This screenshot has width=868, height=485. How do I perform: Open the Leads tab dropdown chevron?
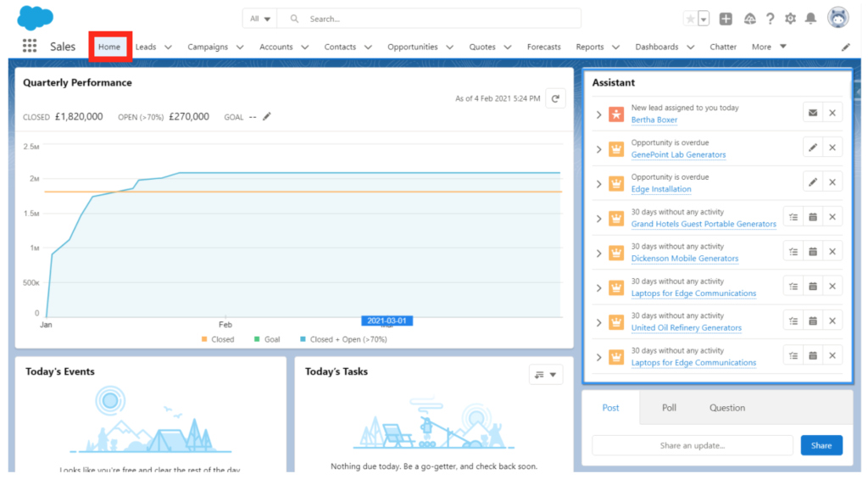[169, 47]
